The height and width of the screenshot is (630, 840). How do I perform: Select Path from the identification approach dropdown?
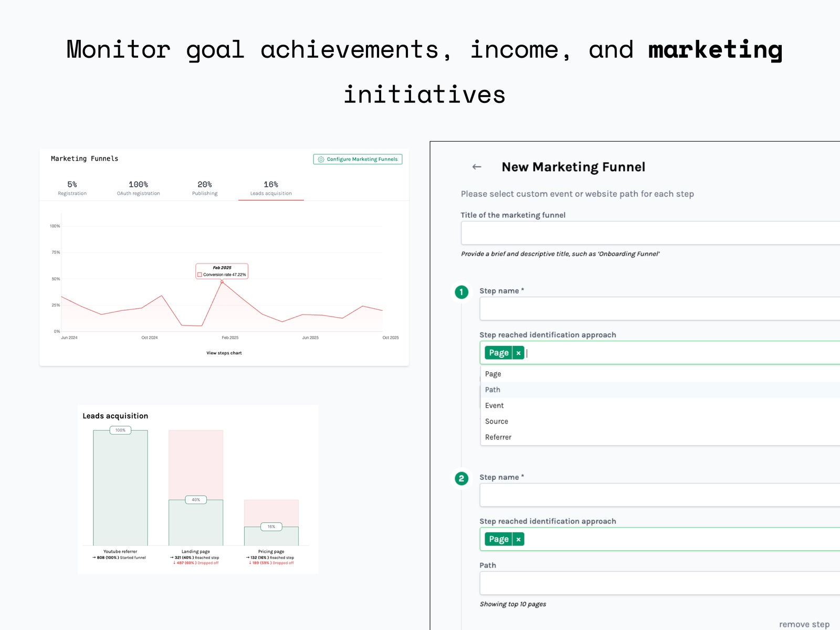[492, 390]
